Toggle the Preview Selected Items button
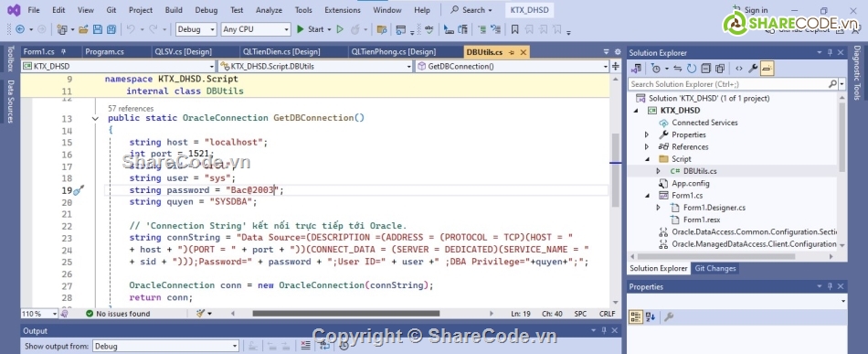Viewport: 868px width, 354px height. tap(767, 69)
